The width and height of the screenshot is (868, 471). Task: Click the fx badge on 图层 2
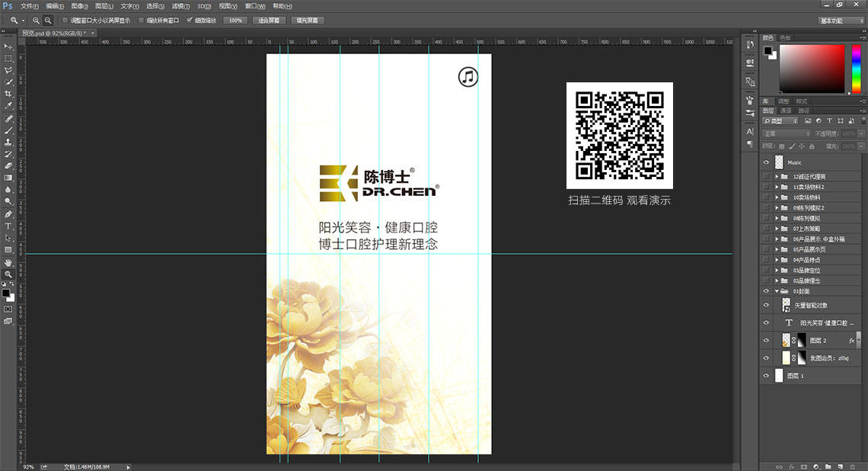coord(851,340)
